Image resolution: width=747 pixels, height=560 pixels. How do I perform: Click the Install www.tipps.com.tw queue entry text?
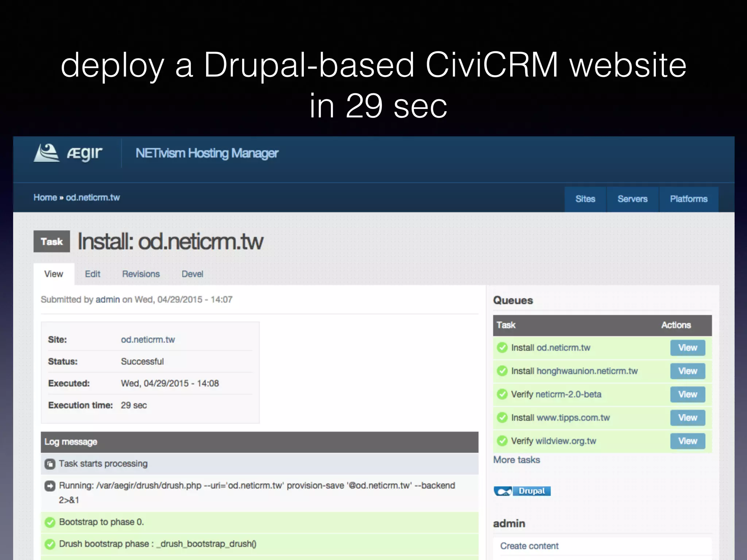pos(560,418)
